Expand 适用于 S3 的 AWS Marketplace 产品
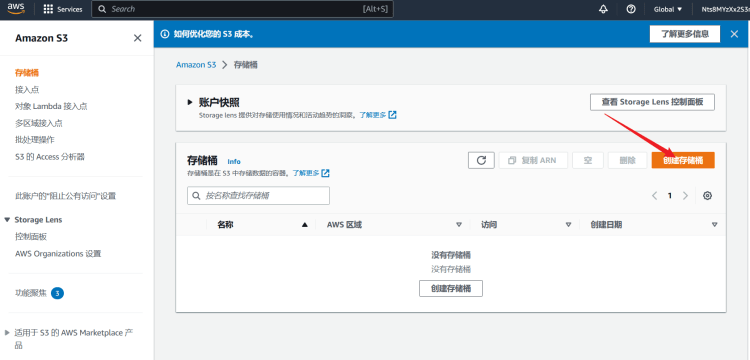 [7, 332]
